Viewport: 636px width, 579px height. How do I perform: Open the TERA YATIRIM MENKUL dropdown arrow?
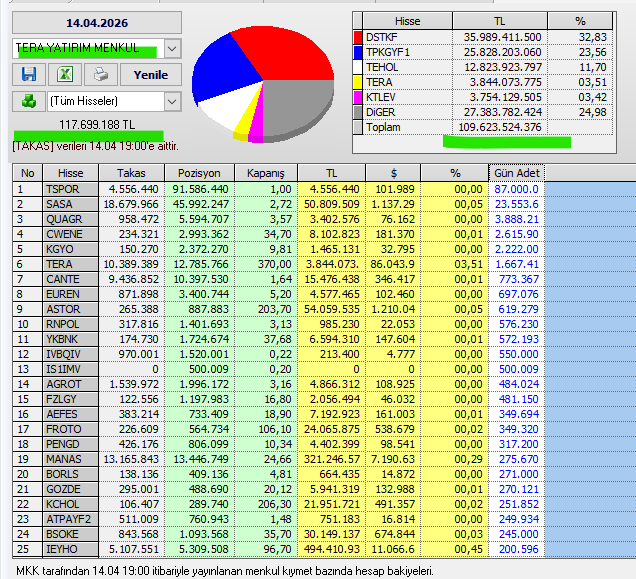click(x=172, y=49)
